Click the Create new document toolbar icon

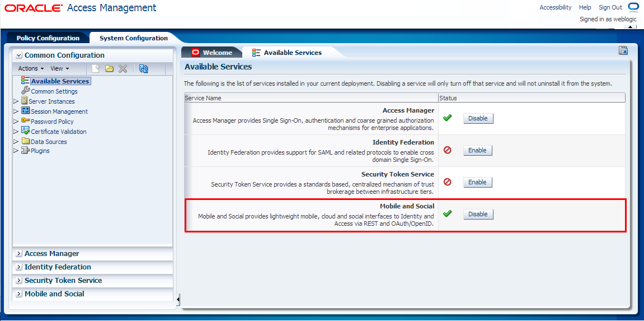[x=96, y=69]
